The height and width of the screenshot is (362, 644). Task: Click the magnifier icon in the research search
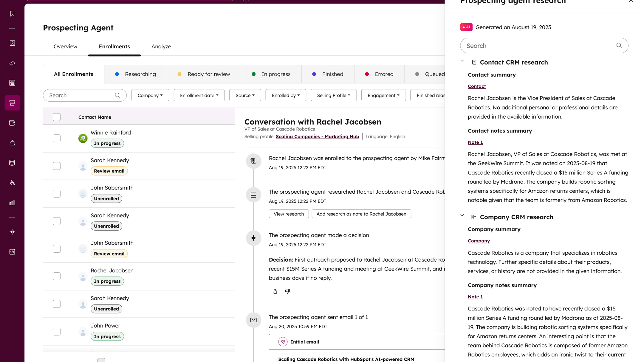[619, 45]
